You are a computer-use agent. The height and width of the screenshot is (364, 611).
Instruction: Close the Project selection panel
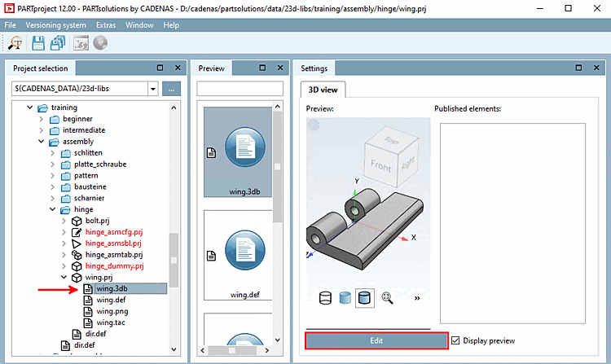(x=178, y=68)
